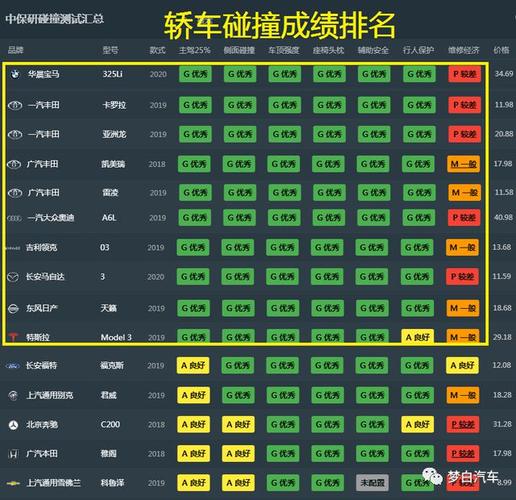This screenshot has width=516, height=500.
Task: Click the red P 较差 badge in 325Li row
Action: click(x=465, y=74)
